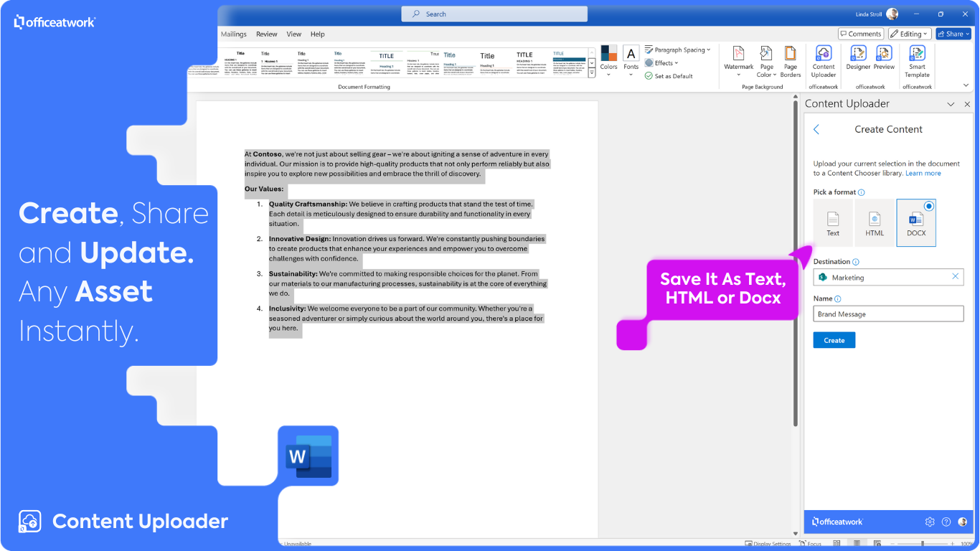Click the 'Our Values:' heading text

click(264, 189)
